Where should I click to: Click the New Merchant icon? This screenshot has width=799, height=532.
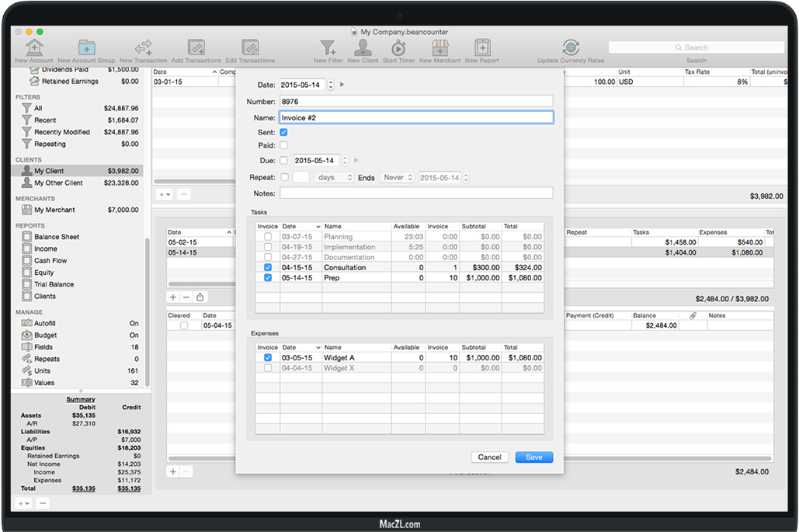coord(439,48)
